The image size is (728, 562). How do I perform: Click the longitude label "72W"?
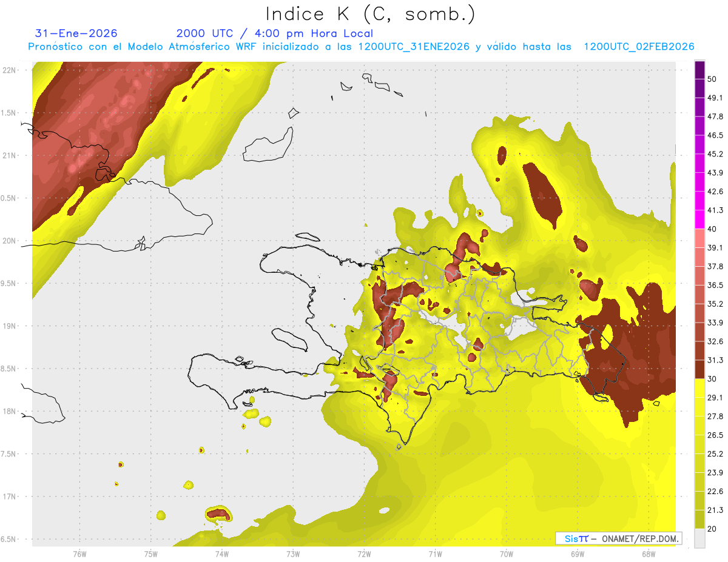point(364,554)
